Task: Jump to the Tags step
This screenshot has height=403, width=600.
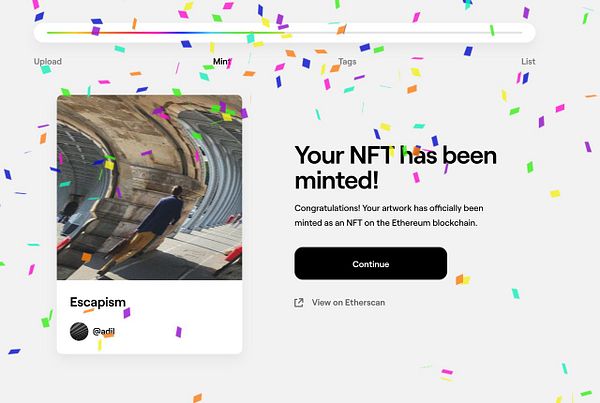Action: tap(347, 61)
